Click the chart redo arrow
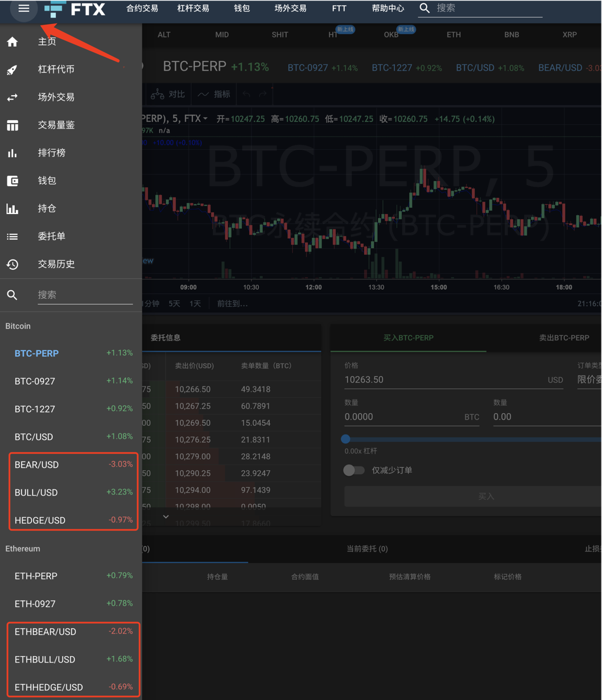602x700 pixels. tap(262, 94)
